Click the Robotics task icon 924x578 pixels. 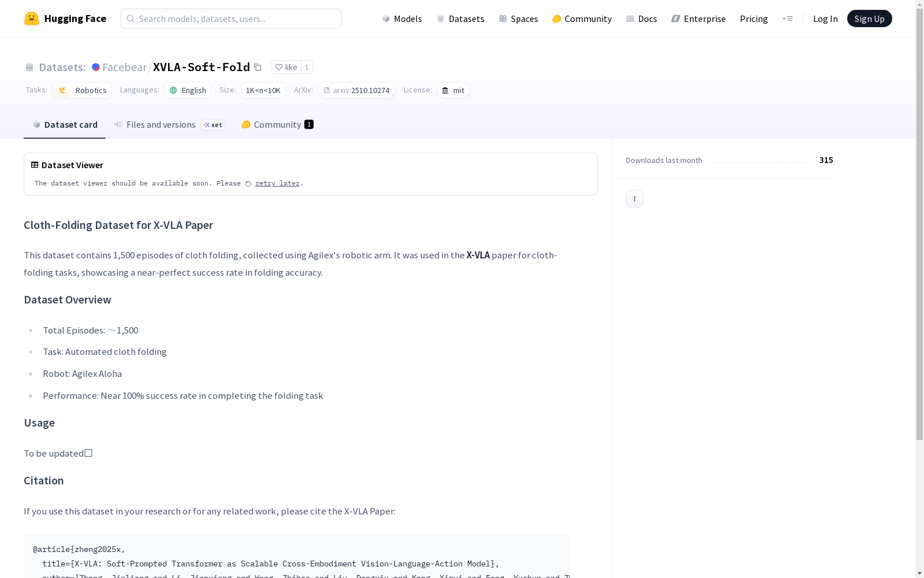point(62,90)
